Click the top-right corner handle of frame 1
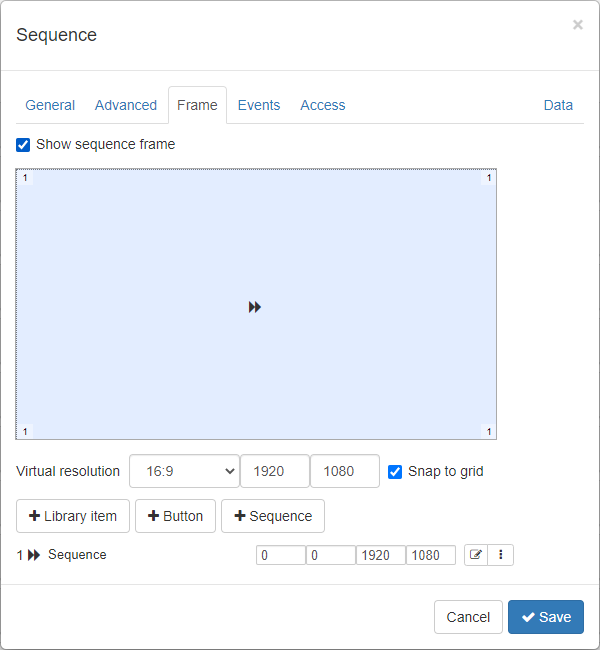The image size is (600, 650). 489,178
